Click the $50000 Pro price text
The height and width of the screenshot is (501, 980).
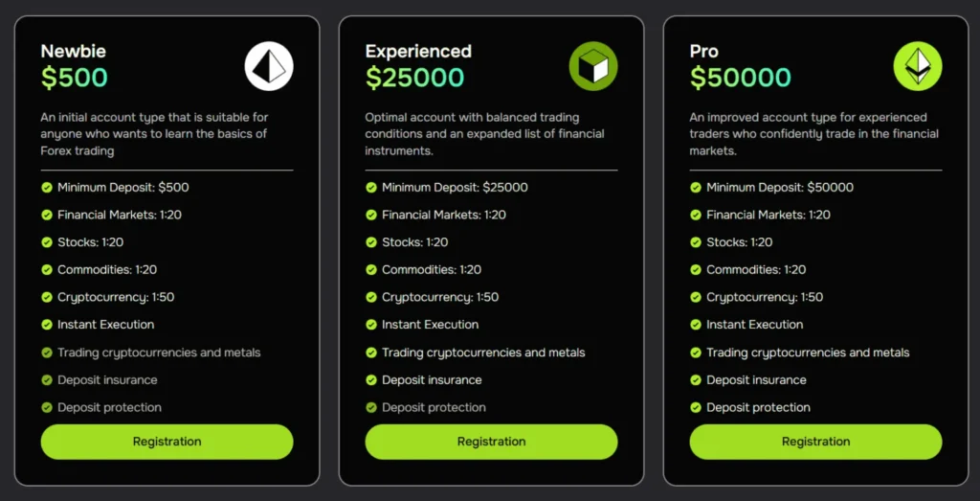coord(740,78)
